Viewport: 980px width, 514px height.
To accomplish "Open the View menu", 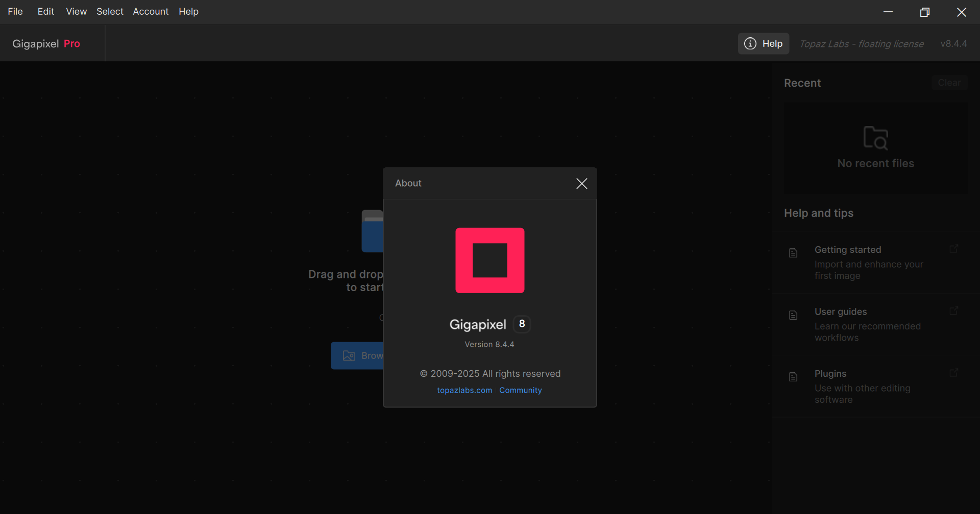I will pyautogui.click(x=76, y=12).
